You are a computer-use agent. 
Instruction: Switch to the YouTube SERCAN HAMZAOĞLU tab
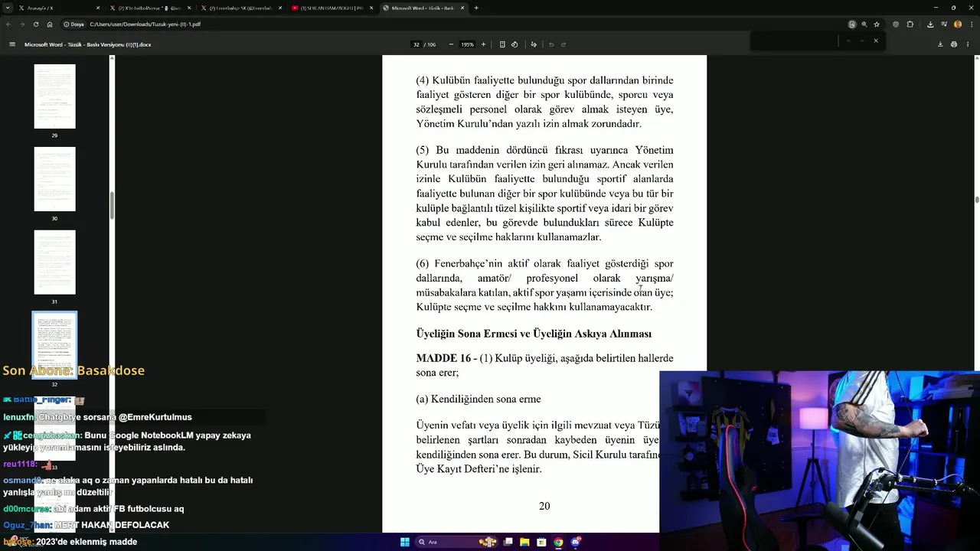pos(332,8)
